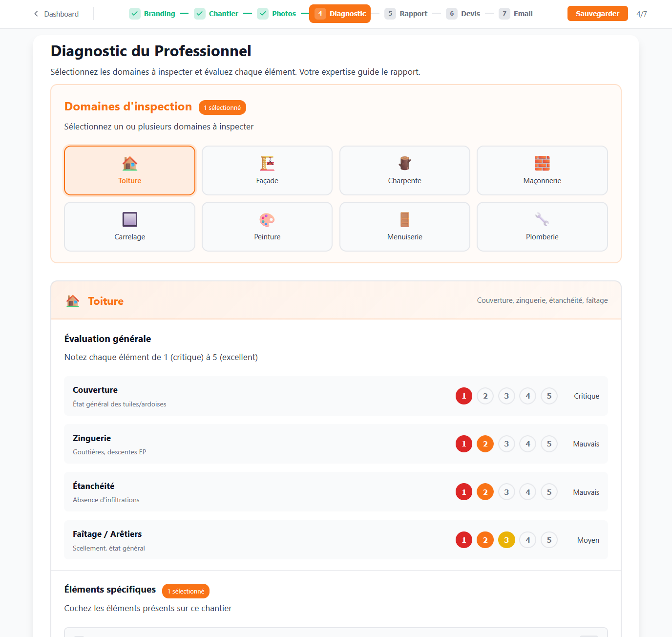The height and width of the screenshot is (637, 672).
Task: Click the house icon in the Toiture section header
Action: (73, 301)
